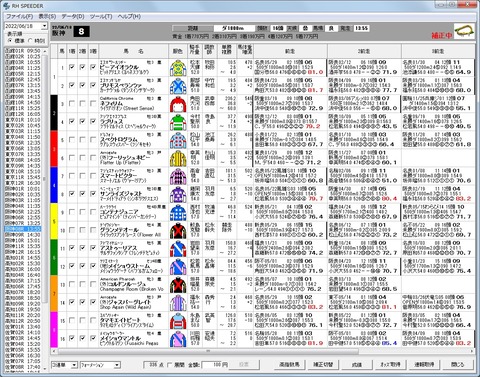Click the silks icon for horse number 15
Screen dimensions: 480x377
(178, 321)
